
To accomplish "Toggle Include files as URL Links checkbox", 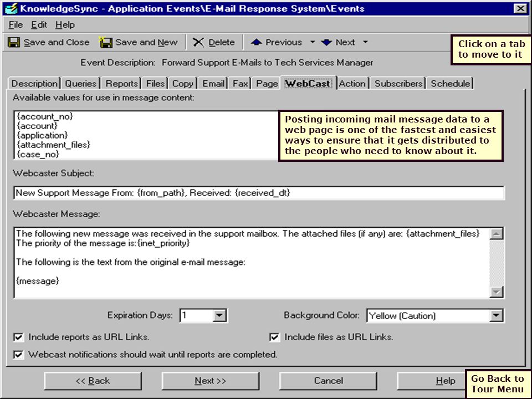I will (x=274, y=337).
